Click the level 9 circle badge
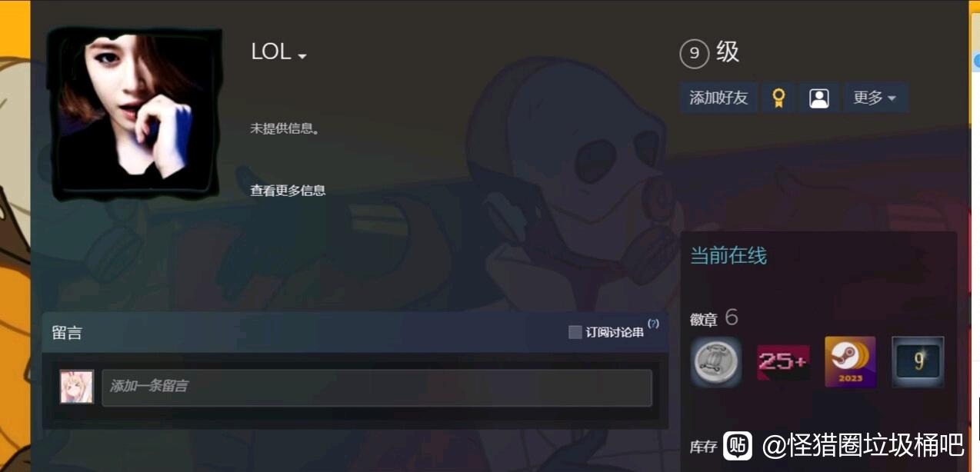The width and height of the screenshot is (980, 472). click(694, 53)
